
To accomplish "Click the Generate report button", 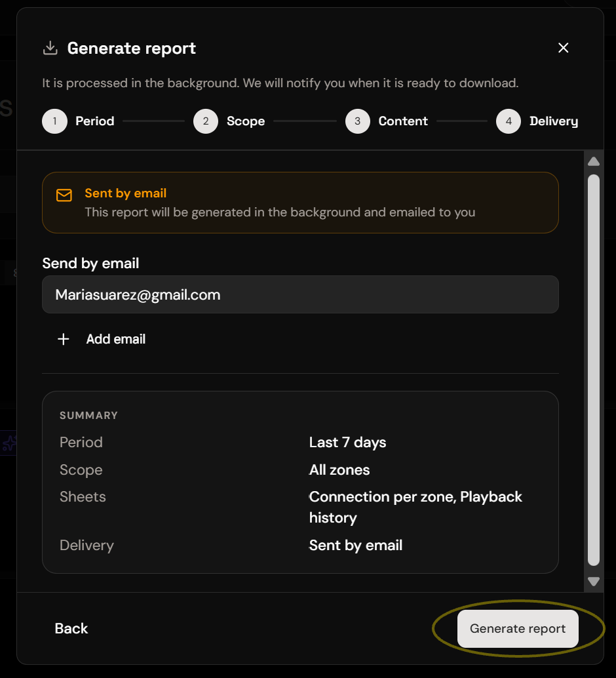I will [x=518, y=629].
